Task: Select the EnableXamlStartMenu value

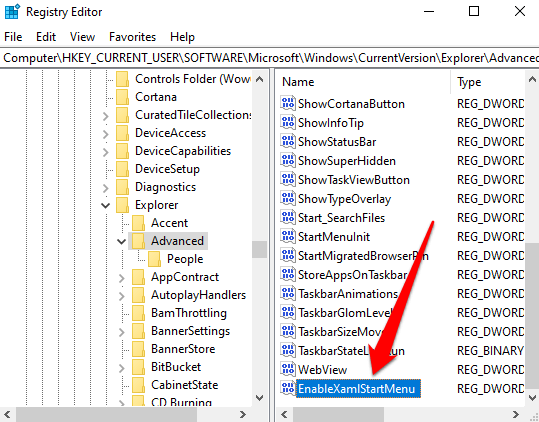Action: coord(358,389)
